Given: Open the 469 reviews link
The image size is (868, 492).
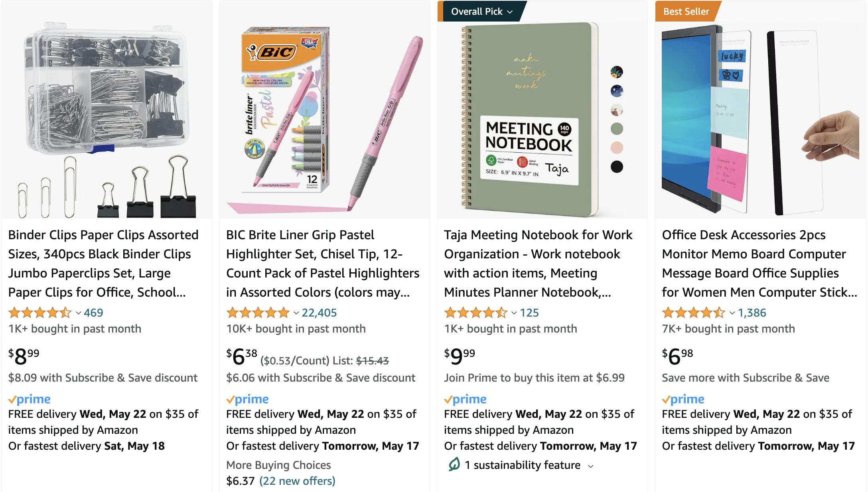Looking at the screenshot, I should coord(93,313).
